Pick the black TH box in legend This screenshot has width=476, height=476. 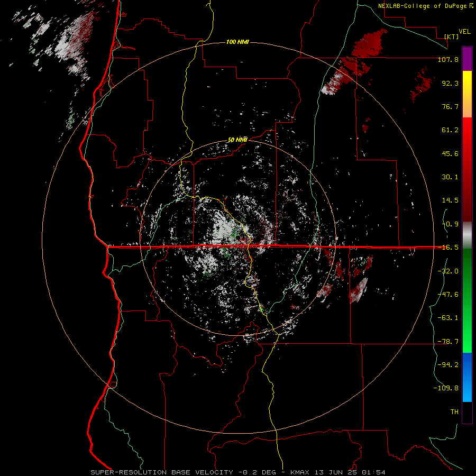coord(467,413)
